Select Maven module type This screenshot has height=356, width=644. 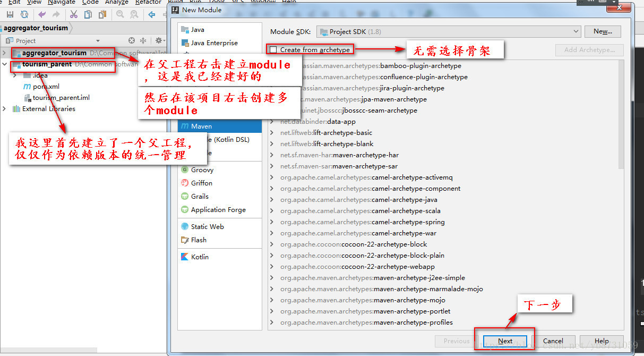tap(220, 126)
